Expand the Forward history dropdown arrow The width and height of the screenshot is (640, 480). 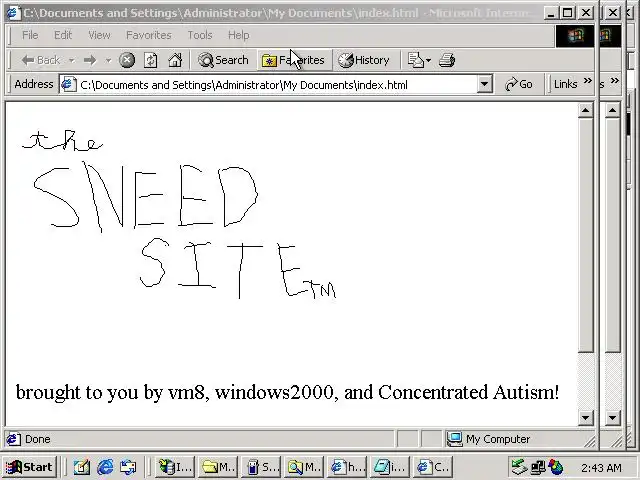pyautogui.click(x=108, y=60)
